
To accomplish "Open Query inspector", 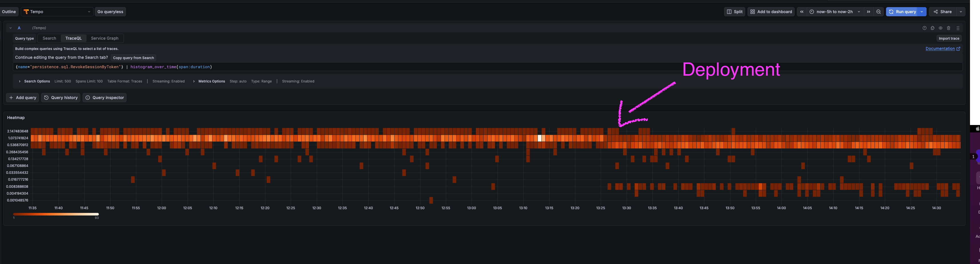I will [104, 98].
